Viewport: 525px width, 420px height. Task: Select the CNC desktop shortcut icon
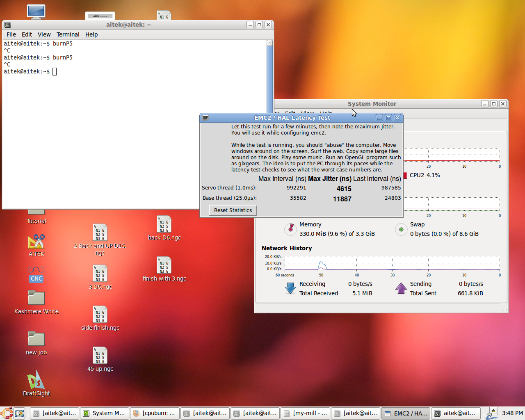[36, 274]
